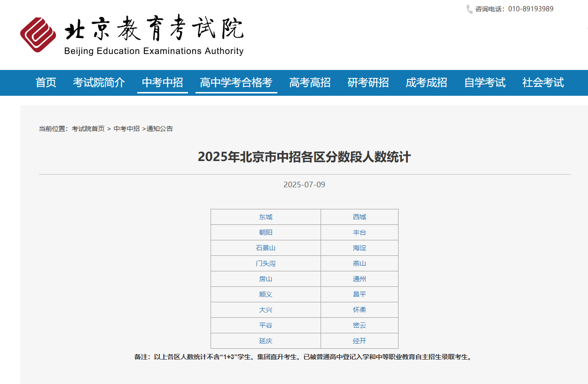
Task: Open the 海淀 district statistics link
Action: pos(360,248)
